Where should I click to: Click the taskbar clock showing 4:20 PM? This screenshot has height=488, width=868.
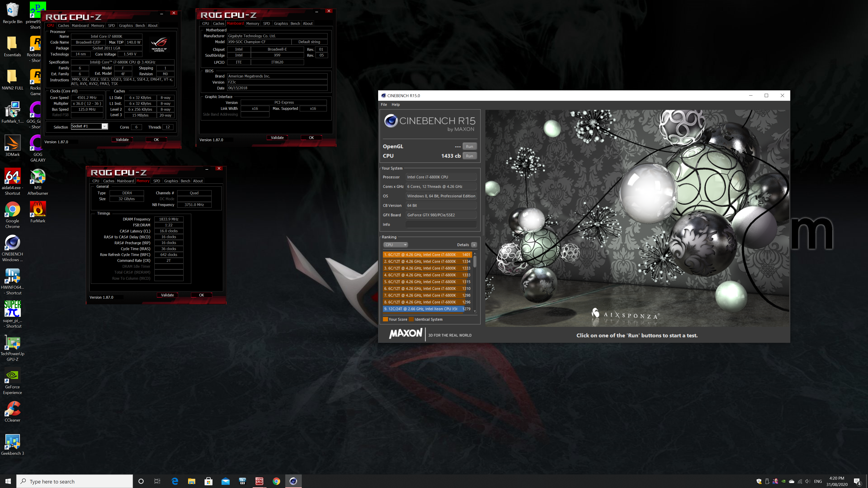coord(837,481)
